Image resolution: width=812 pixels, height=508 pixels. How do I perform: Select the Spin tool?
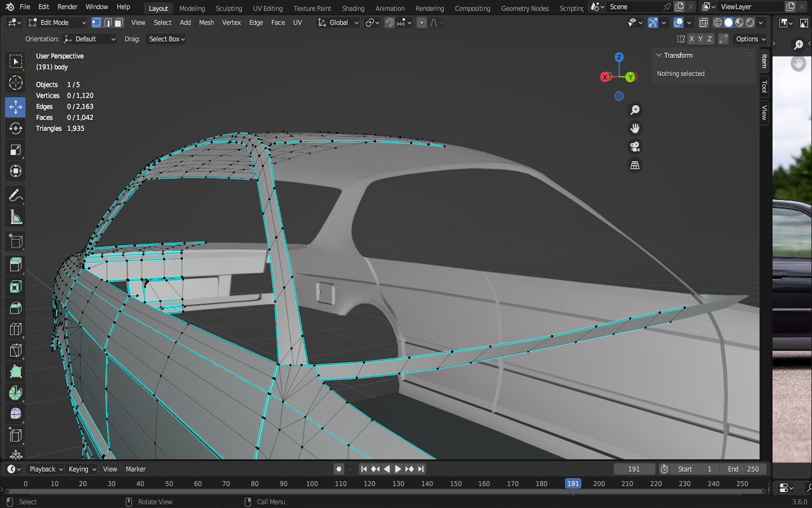16,393
